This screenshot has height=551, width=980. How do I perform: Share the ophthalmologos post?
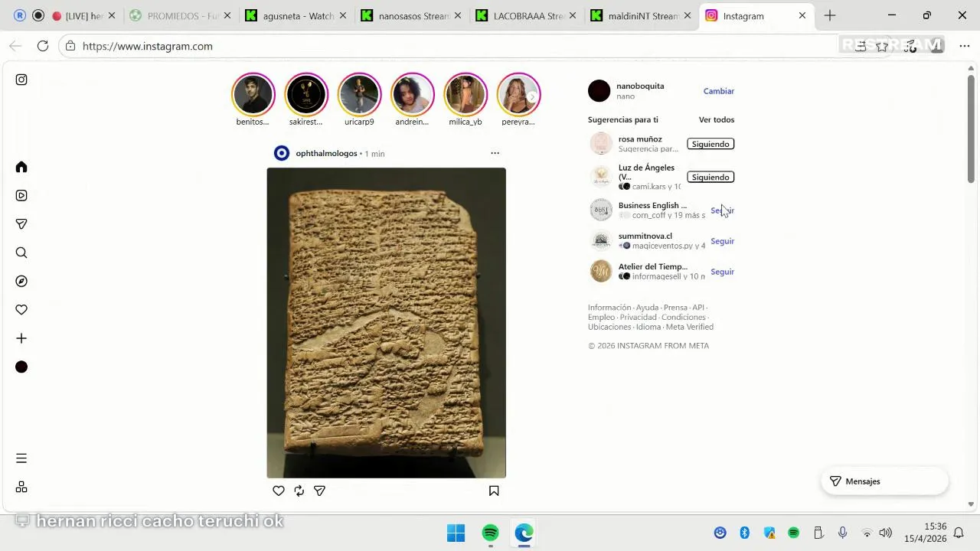click(x=320, y=491)
